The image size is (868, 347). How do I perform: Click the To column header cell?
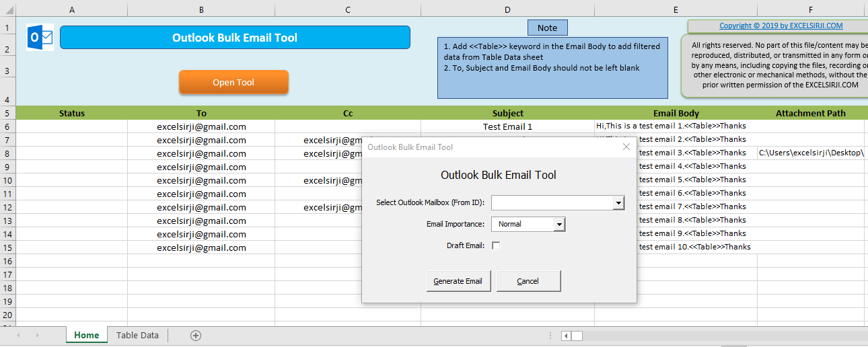[201, 113]
